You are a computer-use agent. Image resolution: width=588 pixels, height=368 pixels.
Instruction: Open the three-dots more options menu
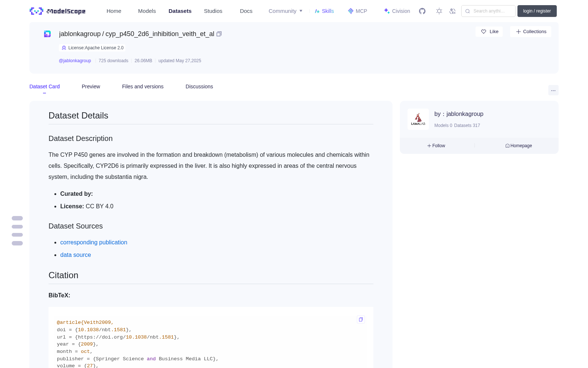click(553, 90)
